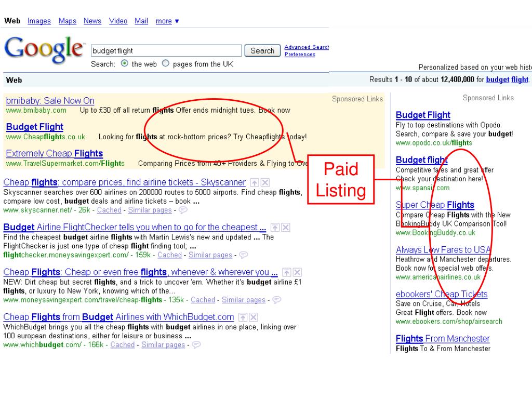Focus the 'budget flight' search box
The height and width of the screenshot is (399, 532).
[166, 50]
